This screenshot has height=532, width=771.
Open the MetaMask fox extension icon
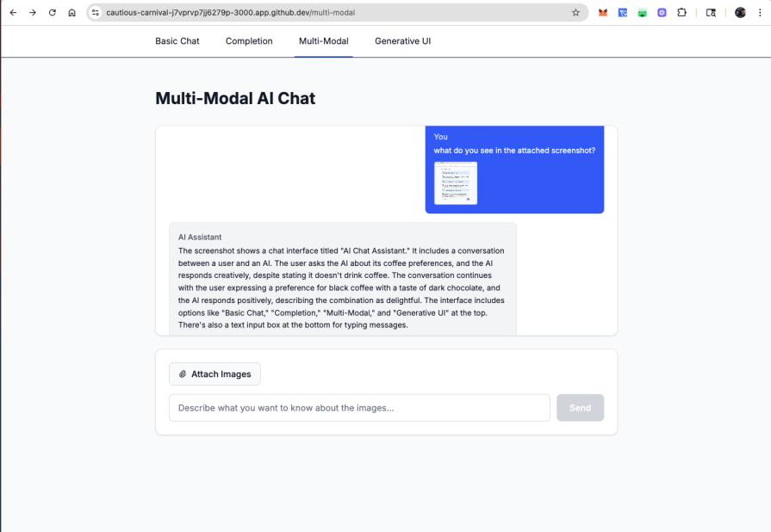(603, 13)
